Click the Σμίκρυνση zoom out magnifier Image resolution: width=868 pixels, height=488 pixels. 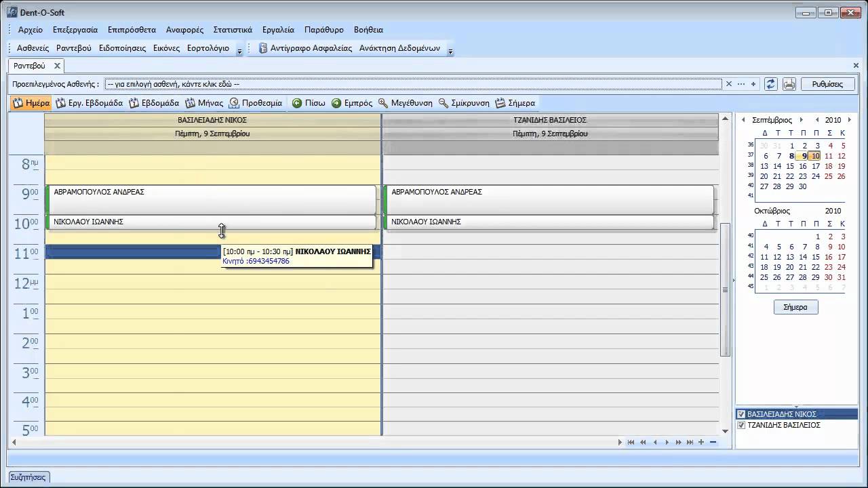coord(464,103)
